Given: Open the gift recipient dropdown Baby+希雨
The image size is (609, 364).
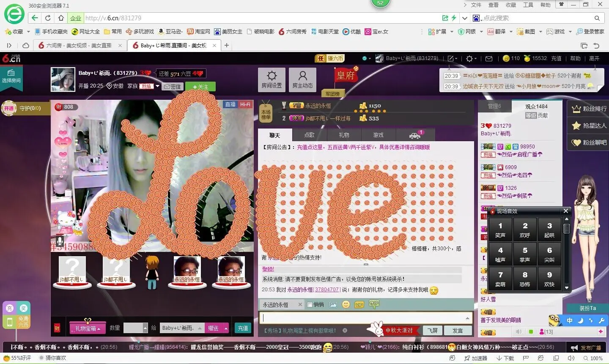Looking at the screenshot, I should click(182, 328).
